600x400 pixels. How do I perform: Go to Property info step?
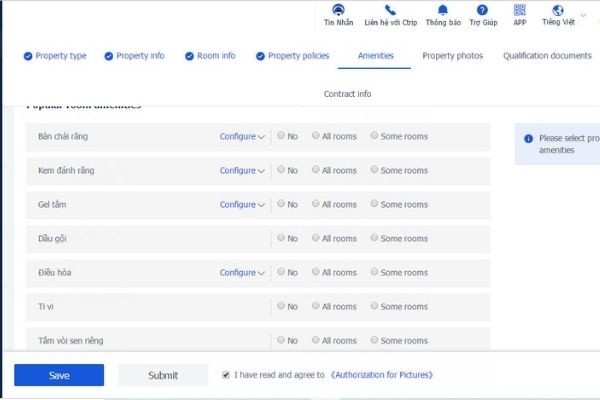click(134, 56)
